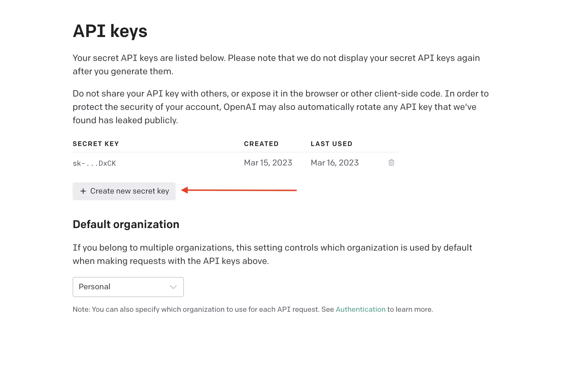Click the Default organization heading
Viewport: 588px width, 371px height.
(x=126, y=224)
